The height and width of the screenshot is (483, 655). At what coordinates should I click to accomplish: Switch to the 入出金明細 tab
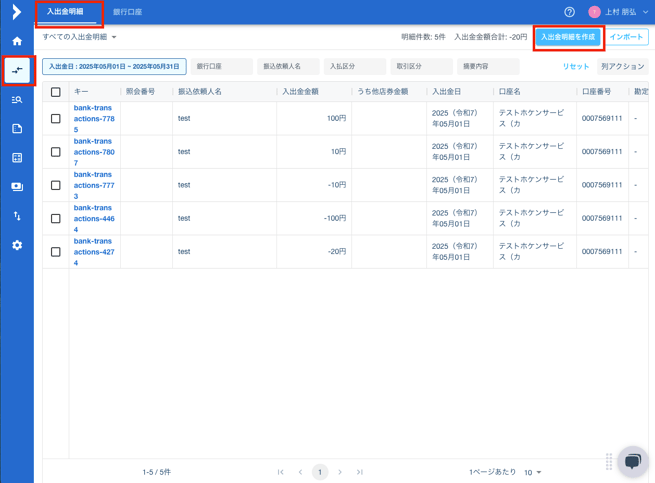[x=65, y=12]
